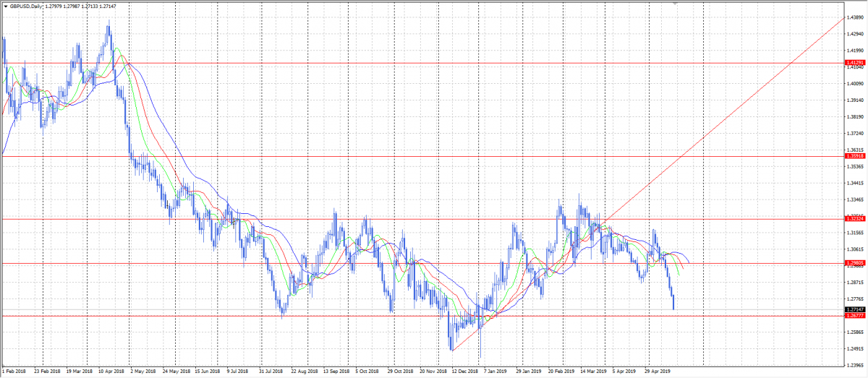Click the 14 Mar 2019 date label

(x=592, y=372)
